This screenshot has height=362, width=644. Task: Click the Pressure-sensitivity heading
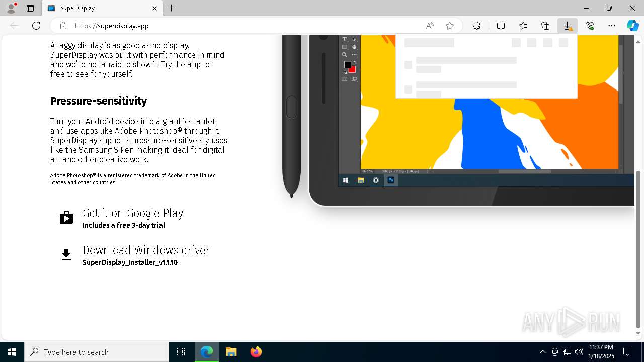click(x=99, y=101)
